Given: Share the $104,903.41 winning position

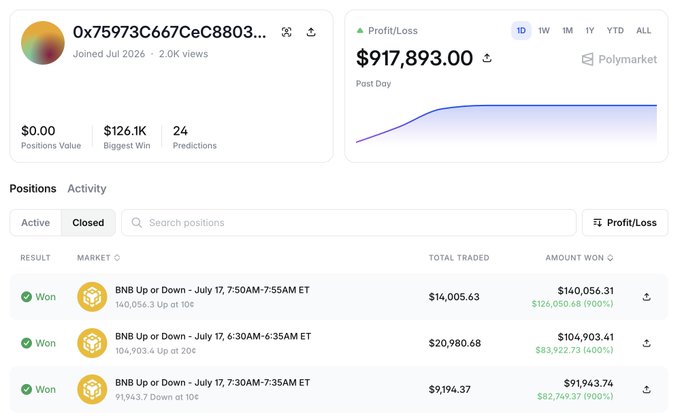Looking at the screenshot, I should 647,343.
